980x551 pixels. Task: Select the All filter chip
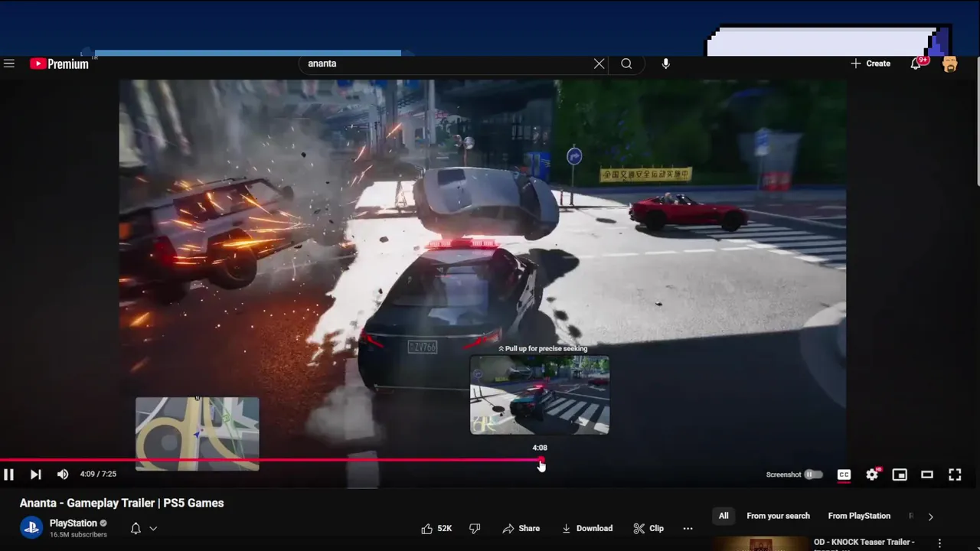point(724,516)
